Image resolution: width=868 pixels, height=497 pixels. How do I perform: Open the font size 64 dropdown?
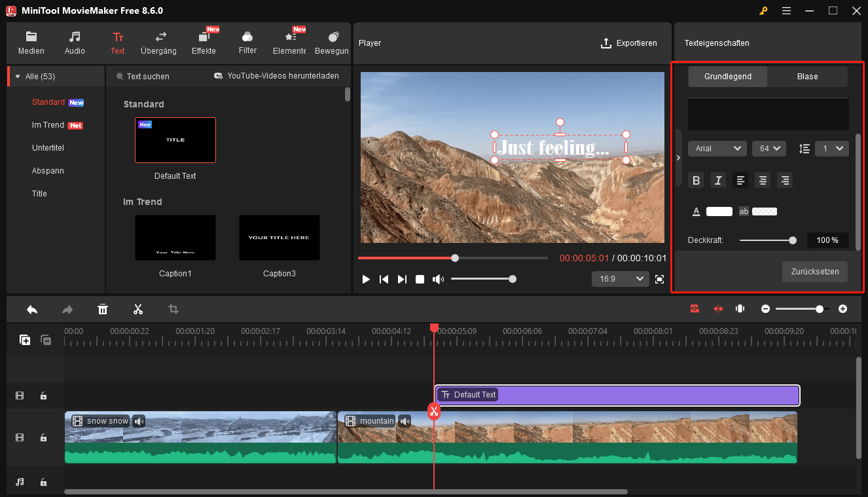(769, 148)
